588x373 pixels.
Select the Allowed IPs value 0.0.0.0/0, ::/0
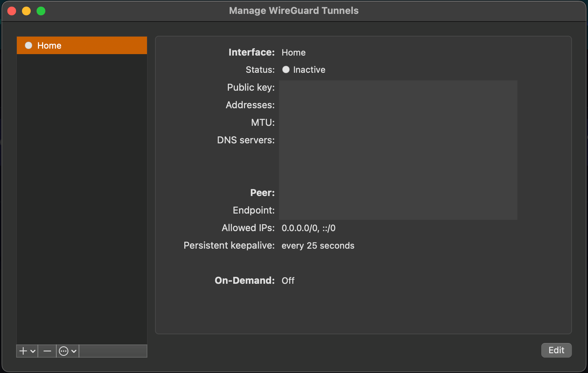click(308, 228)
